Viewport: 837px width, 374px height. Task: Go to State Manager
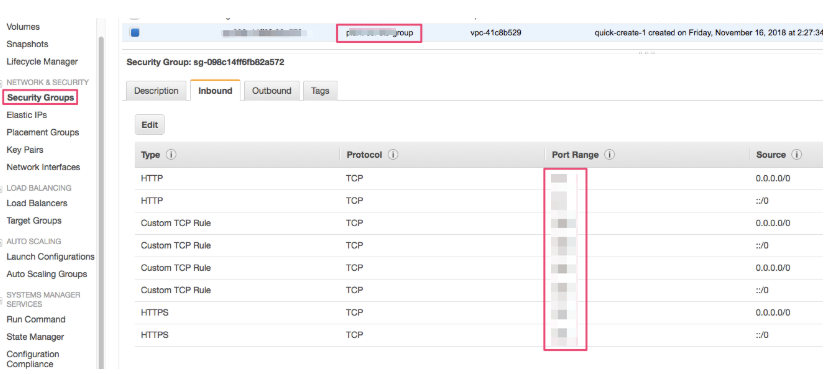point(35,337)
